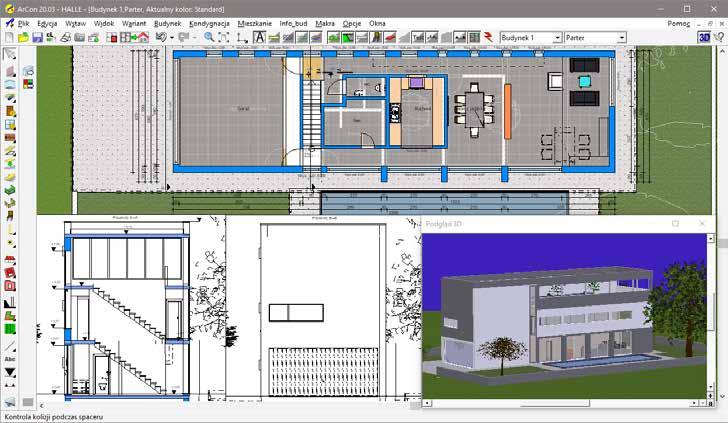The height and width of the screenshot is (423, 728).
Task: Click the zoom-to-fit frame icon
Action: (223, 38)
